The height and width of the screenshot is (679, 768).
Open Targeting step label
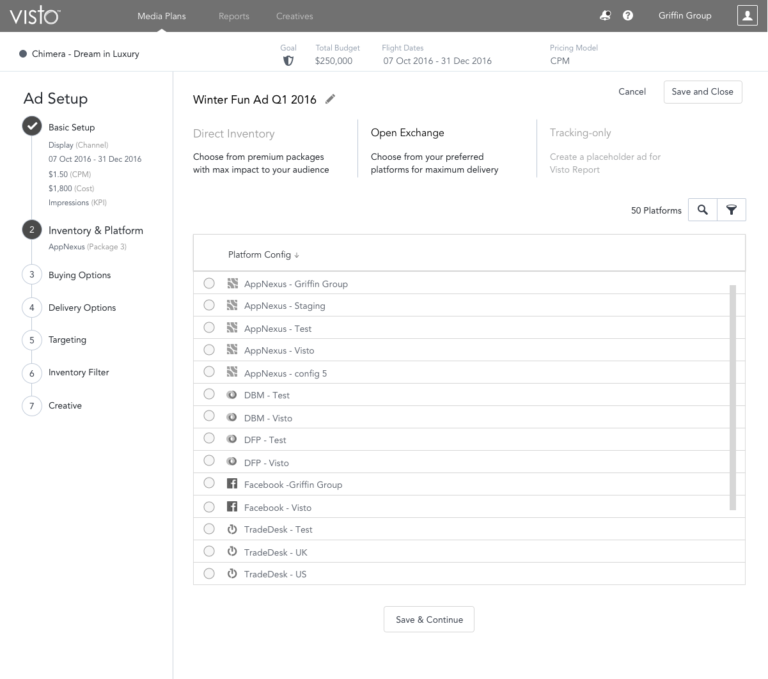67,340
